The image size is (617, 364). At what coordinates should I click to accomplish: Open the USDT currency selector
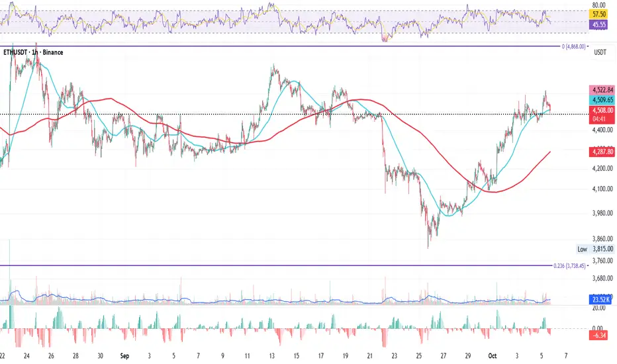(x=600, y=52)
